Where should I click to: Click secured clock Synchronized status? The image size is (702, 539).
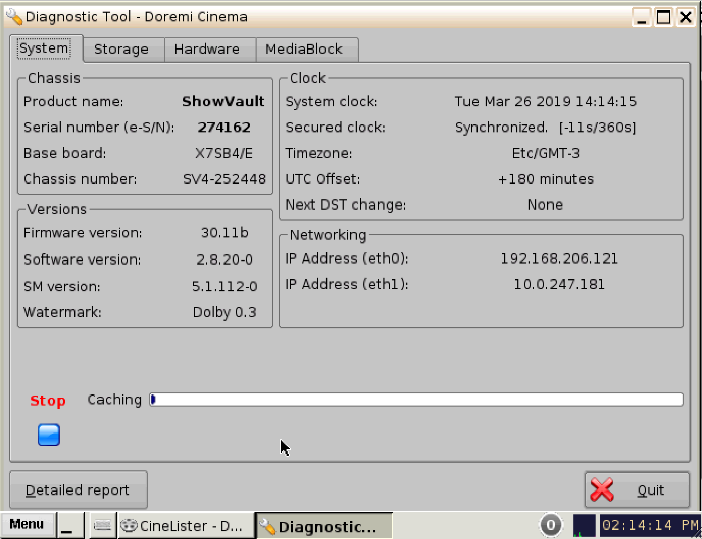545,128
